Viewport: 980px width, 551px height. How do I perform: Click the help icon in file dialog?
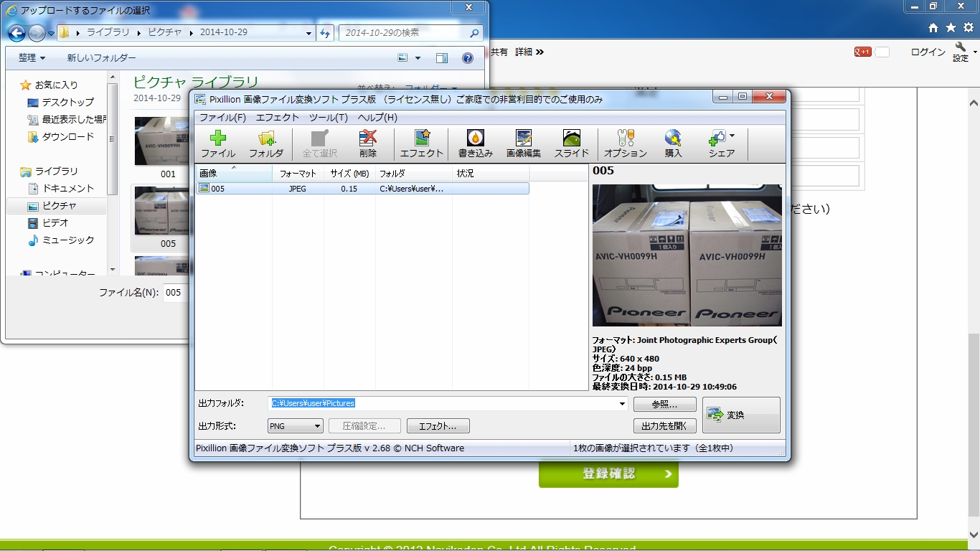[x=468, y=58]
